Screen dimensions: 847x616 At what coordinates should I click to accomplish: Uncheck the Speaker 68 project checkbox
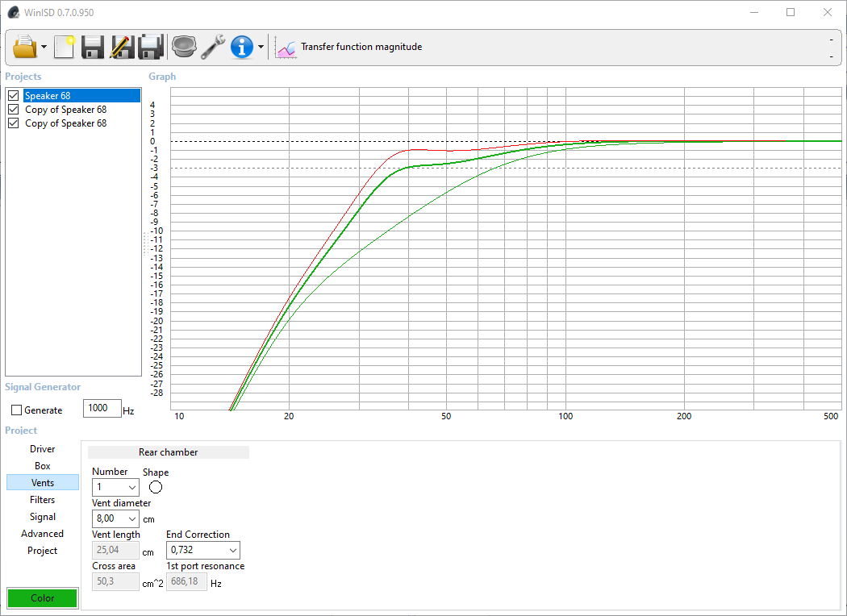coord(14,96)
